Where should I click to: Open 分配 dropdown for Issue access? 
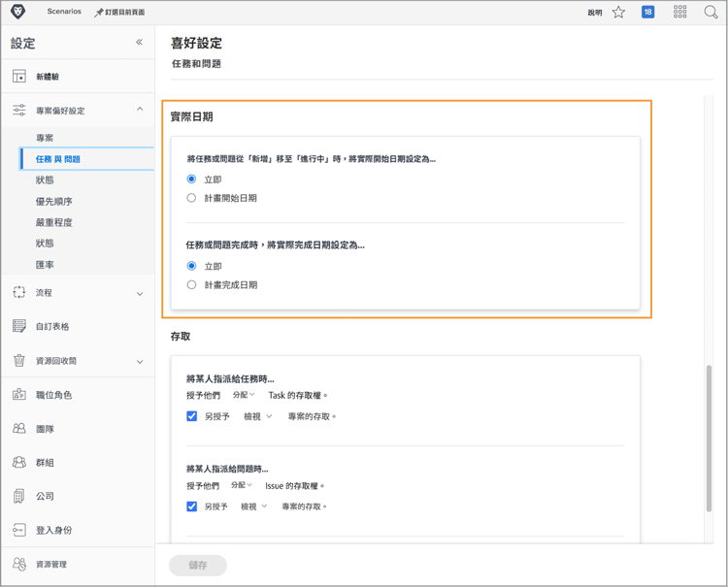tap(242, 485)
